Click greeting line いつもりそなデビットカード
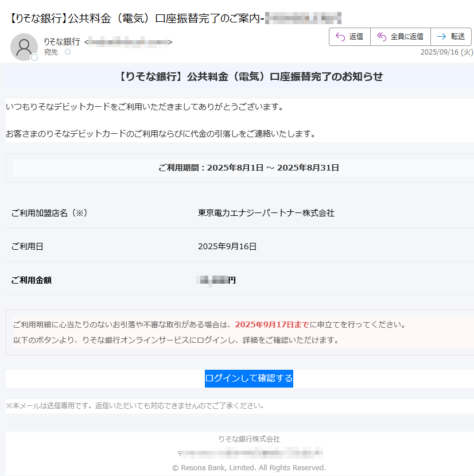This screenshot has width=474, height=476. (x=145, y=107)
